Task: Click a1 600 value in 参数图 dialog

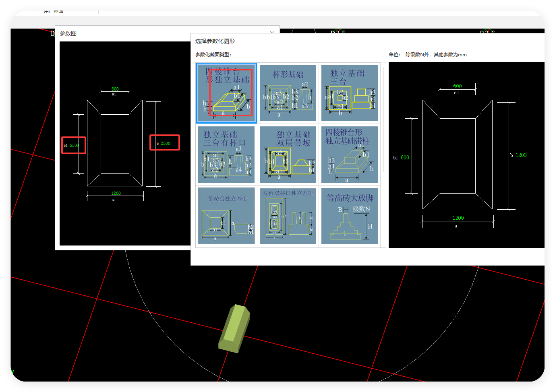Action: click(x=115, y=89)
